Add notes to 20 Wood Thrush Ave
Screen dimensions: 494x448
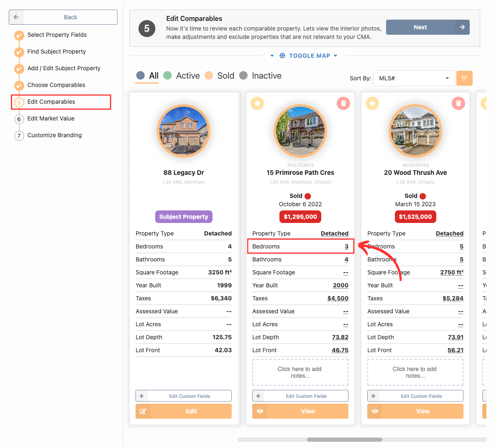coord(415,372)
